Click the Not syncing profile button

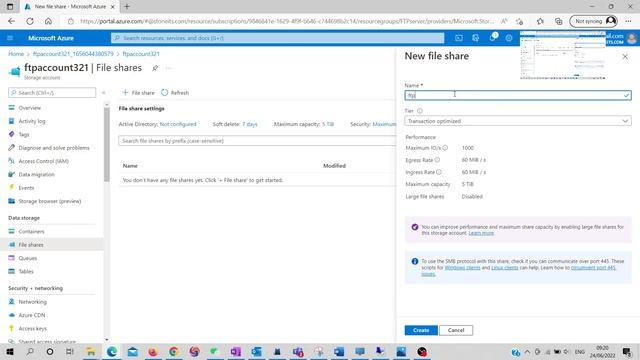pyautogui.click(x=593, y=21)
